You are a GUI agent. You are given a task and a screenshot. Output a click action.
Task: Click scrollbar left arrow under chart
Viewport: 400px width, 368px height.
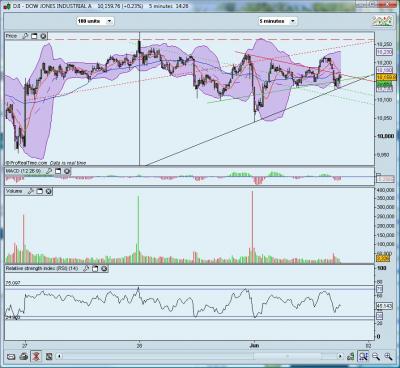[59, 356]
